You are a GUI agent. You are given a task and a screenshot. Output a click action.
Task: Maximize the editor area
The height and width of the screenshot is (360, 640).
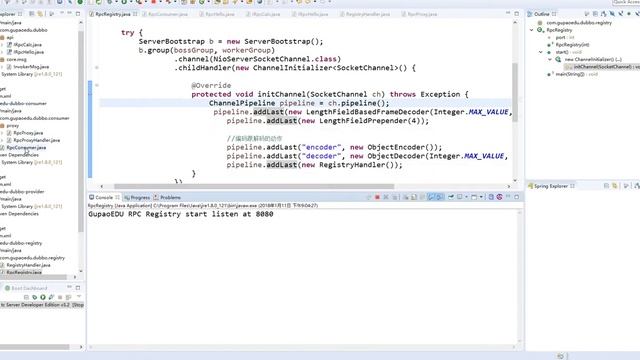click(x=517, y=13)
